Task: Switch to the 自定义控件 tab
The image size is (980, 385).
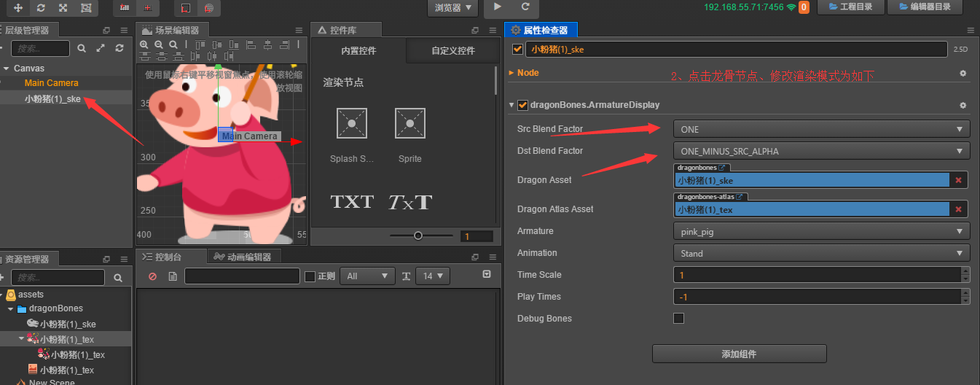Action: coord(452,51)
